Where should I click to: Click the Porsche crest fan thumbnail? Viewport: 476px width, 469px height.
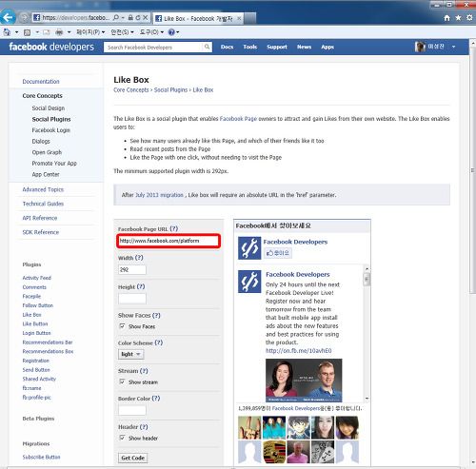point(274,452)
